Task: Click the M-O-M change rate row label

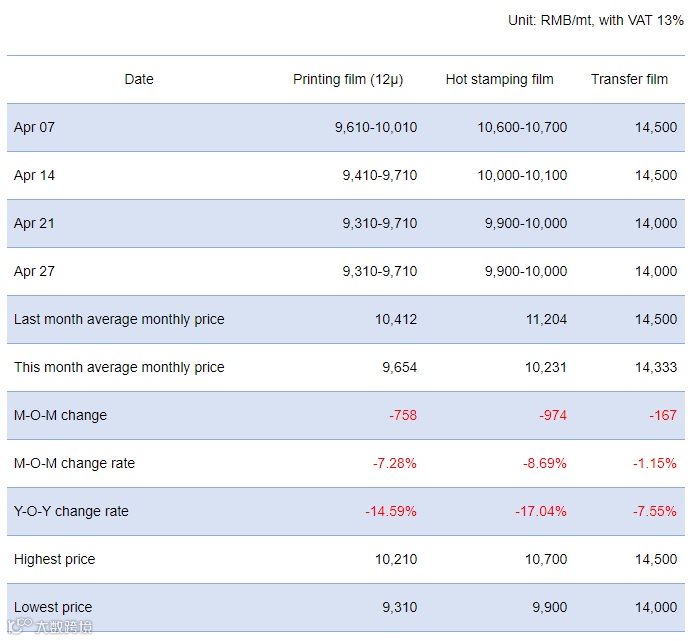Action: (x=74, y=463)
